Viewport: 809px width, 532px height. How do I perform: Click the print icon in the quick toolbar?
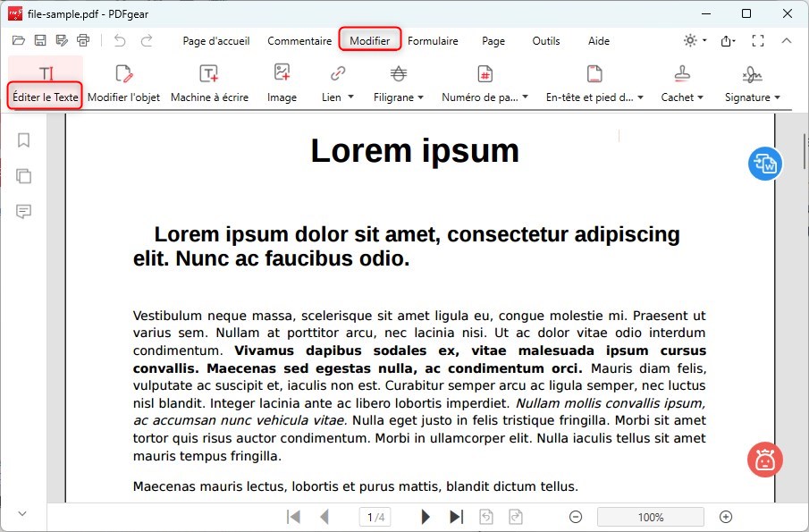click(x=83, y=40)
